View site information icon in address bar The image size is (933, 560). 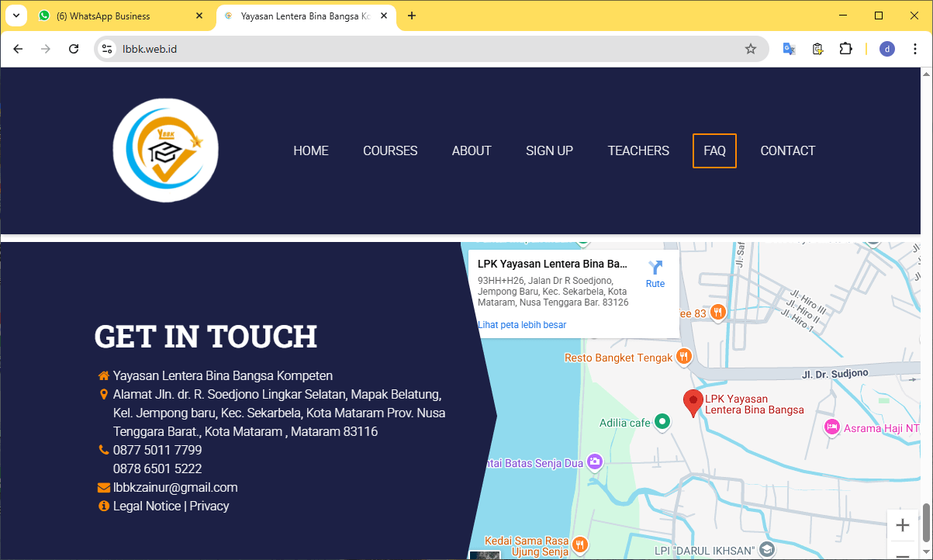[x=108, y=49]
